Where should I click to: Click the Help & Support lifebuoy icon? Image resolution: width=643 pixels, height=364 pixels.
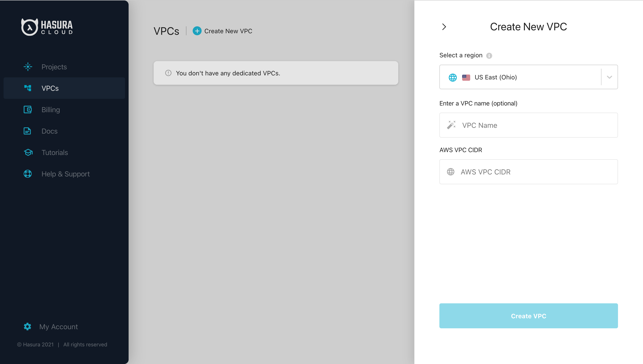click(28, 174)
